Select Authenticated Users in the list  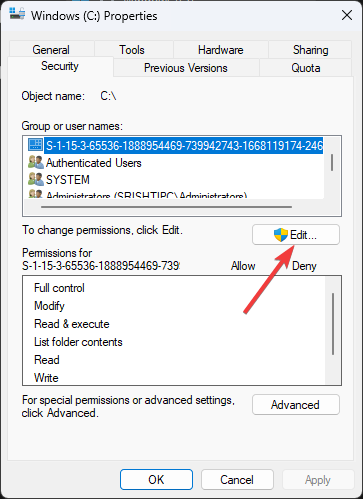(x=94, y=163)
